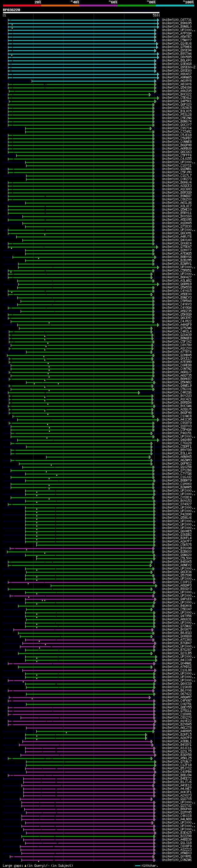Select the UniRef100_B8BRT9 label
197x868 pixels.
176,481
